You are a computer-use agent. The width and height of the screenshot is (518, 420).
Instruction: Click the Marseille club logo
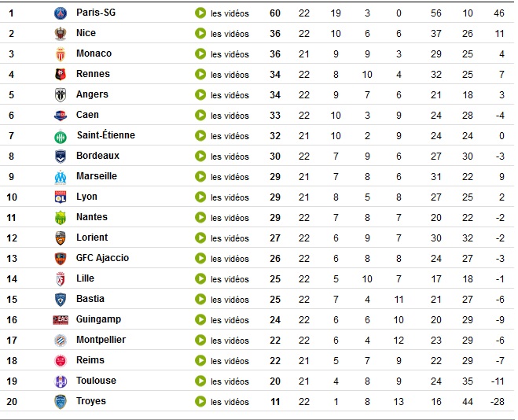pos(61,177)
